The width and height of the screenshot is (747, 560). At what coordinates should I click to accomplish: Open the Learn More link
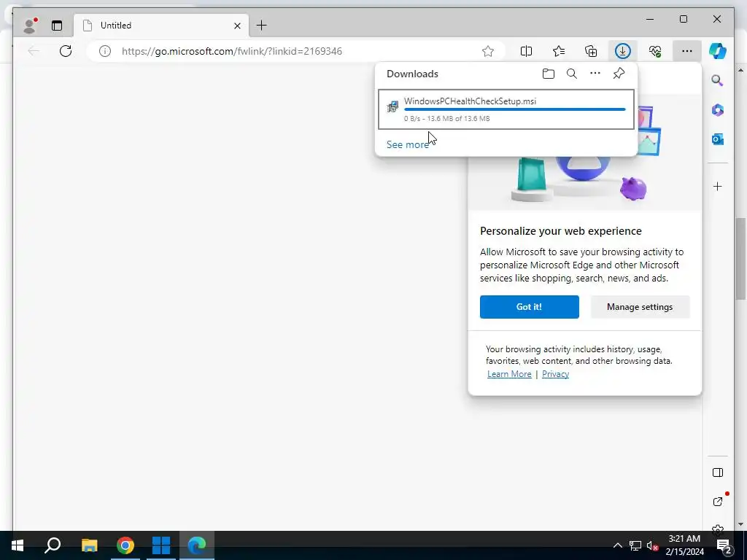point(509,374)
